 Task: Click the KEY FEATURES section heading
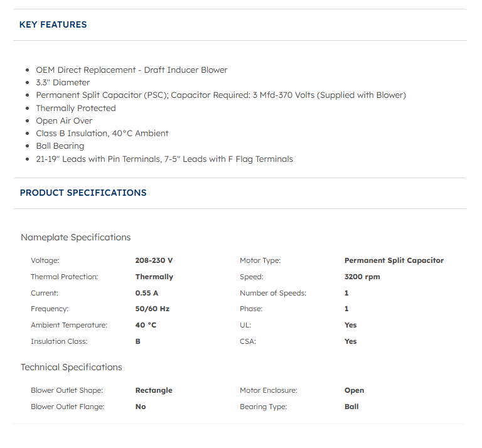click(53, 25)
